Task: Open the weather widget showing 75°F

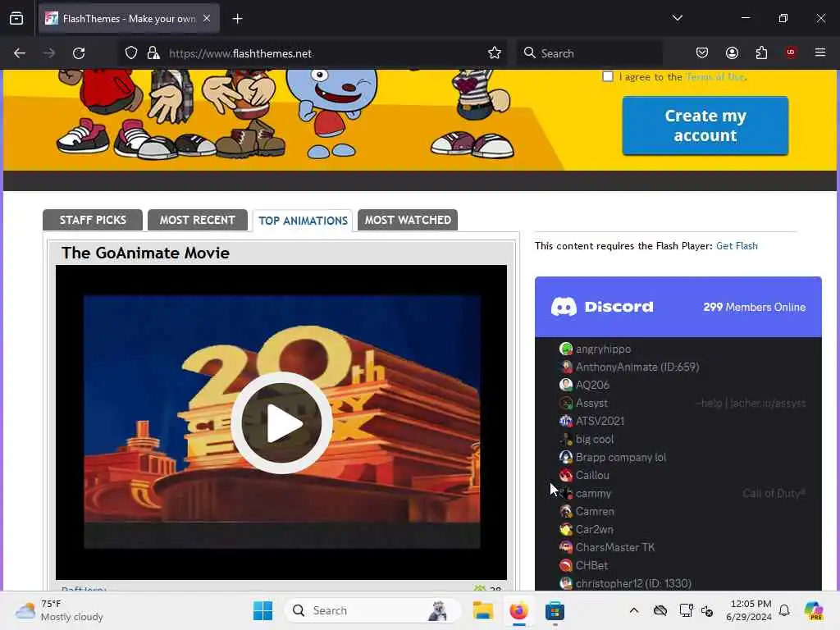Action: (59, 610)
